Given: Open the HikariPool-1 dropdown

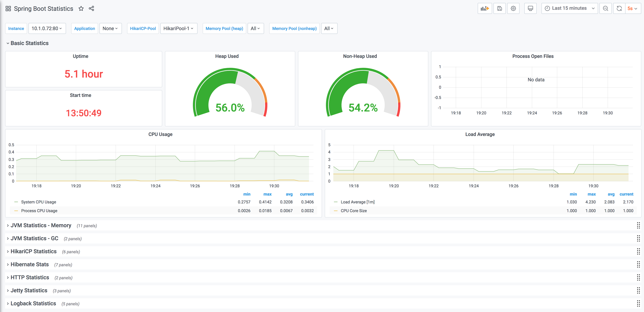Looking at the screenshot, I should coord(178,28).
